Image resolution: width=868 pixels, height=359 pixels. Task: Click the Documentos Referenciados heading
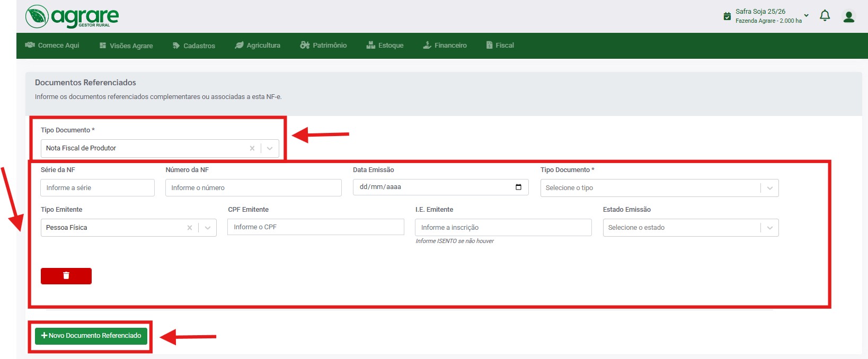pos(85,83)
